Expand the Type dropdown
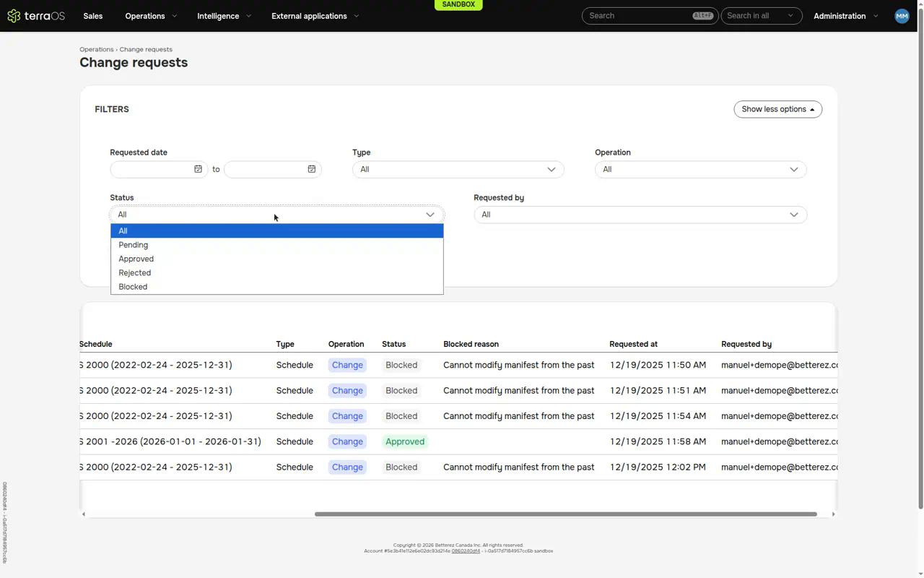924x578 pixels. coord(458,170)
